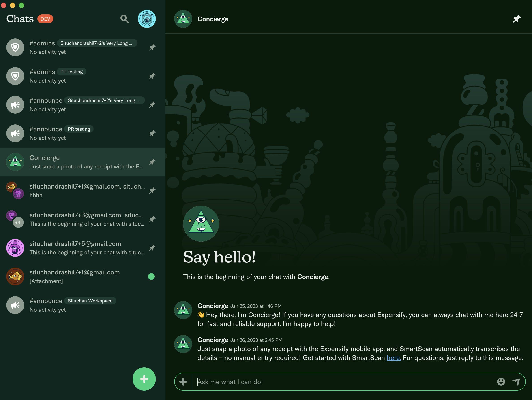Unpin the #announce PR testing chat
532x400 pixels.
(152, 133)
